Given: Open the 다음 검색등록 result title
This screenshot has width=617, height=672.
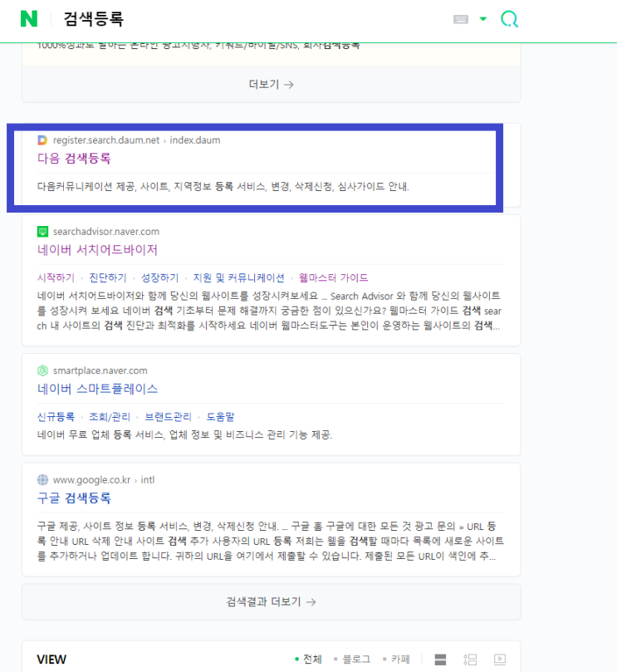Looking at the screenshot, I should pos(74,159).
